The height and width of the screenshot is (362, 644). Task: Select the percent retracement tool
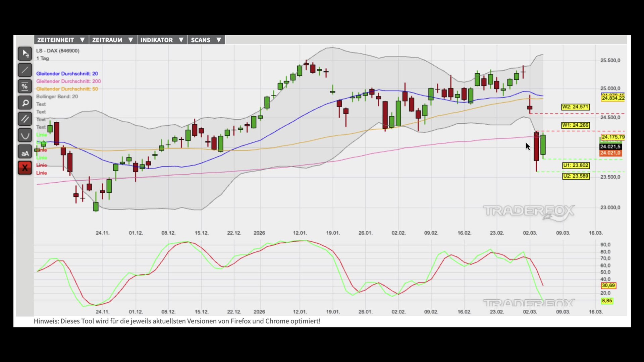[25, 86]
